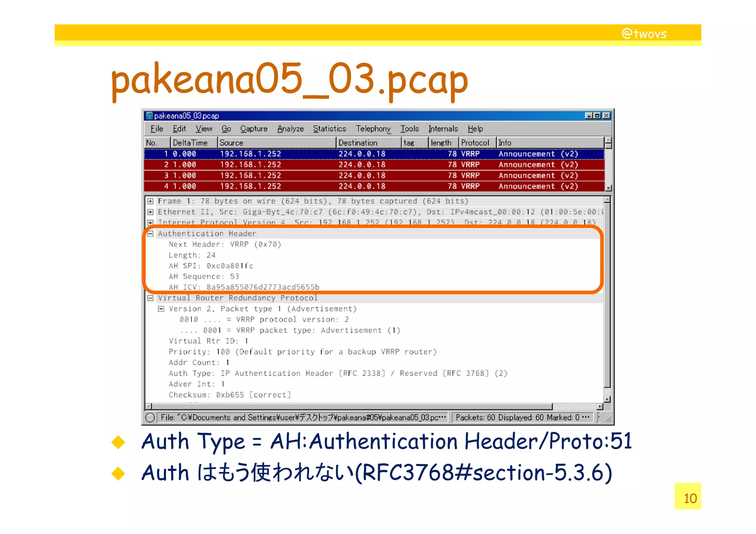Open the File menu

pyautogui.click(x=157, y=129)
